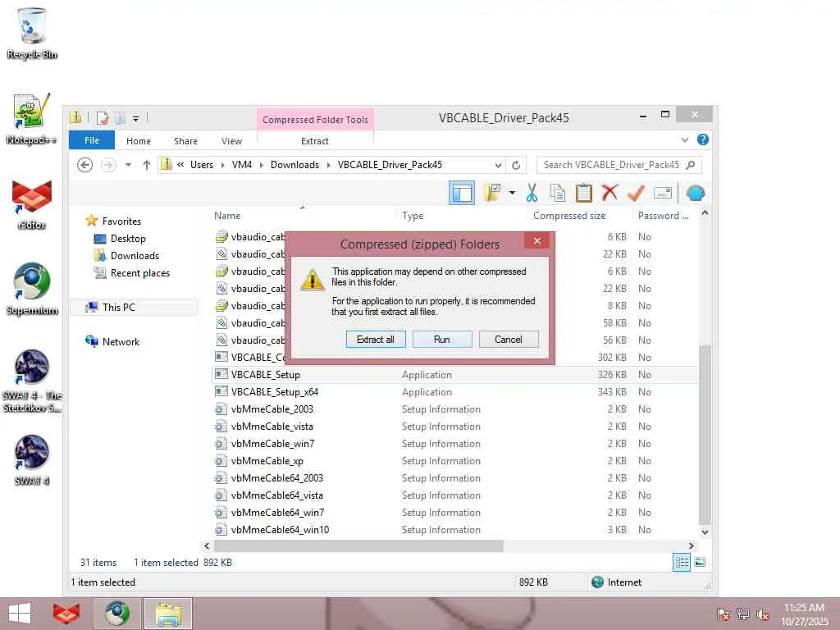Click the E-mail envelope toolbar icon
This screenshot has height=630, width=840.
click(663, 193)
